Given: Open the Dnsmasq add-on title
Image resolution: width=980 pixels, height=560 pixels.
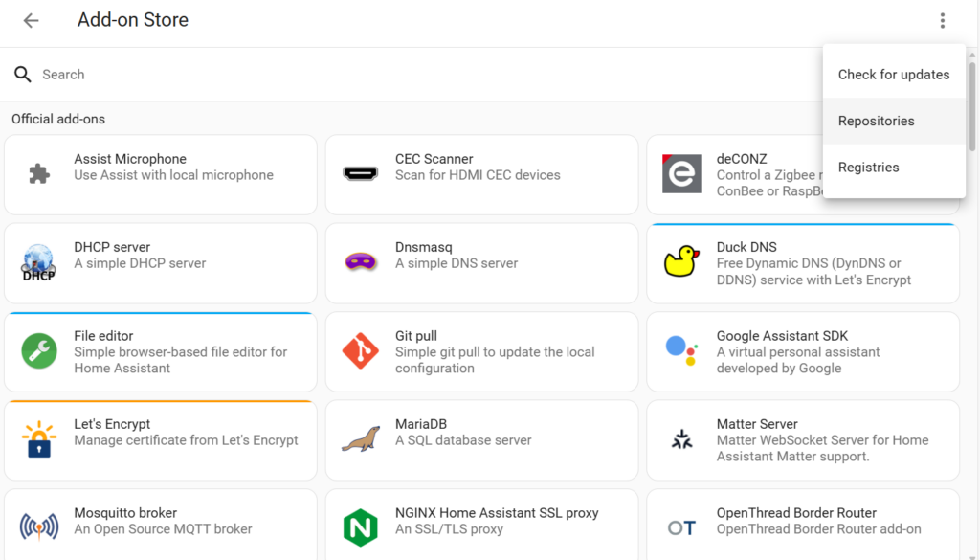Looking at the screenshot, I should 423,247.
